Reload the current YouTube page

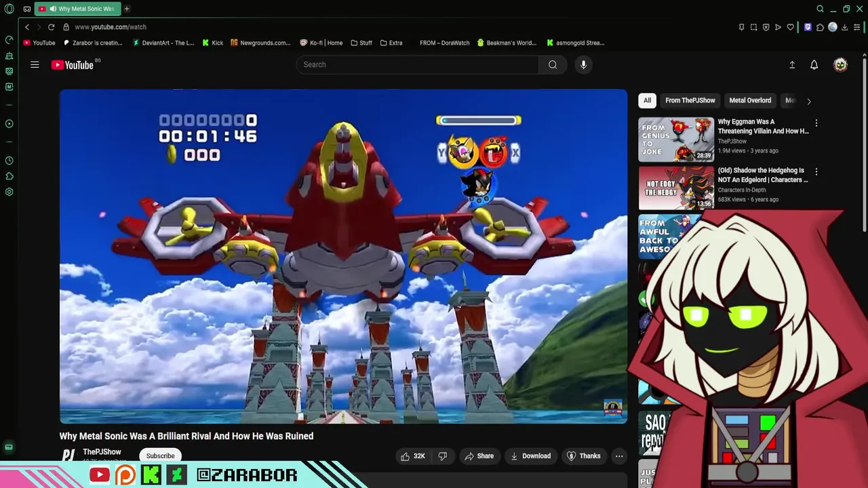[51, 27]
